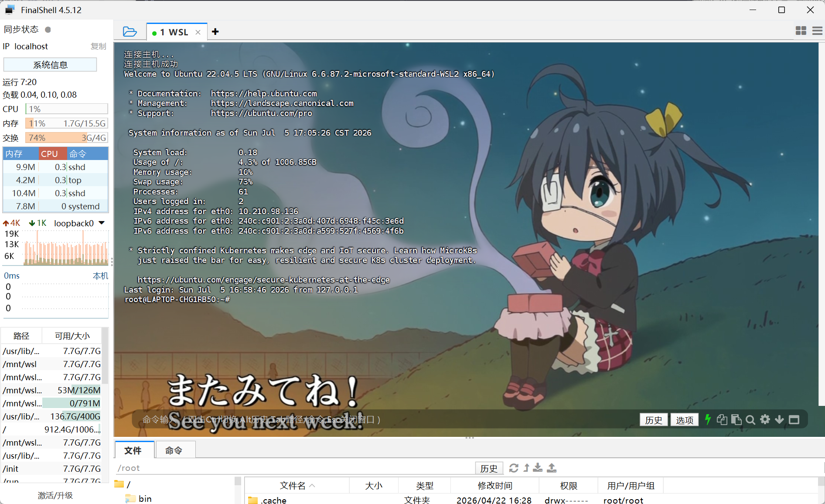This screenshot has height=504, width=825.
Task: Select the /mnt/wsl disk row
Action: 51,364
